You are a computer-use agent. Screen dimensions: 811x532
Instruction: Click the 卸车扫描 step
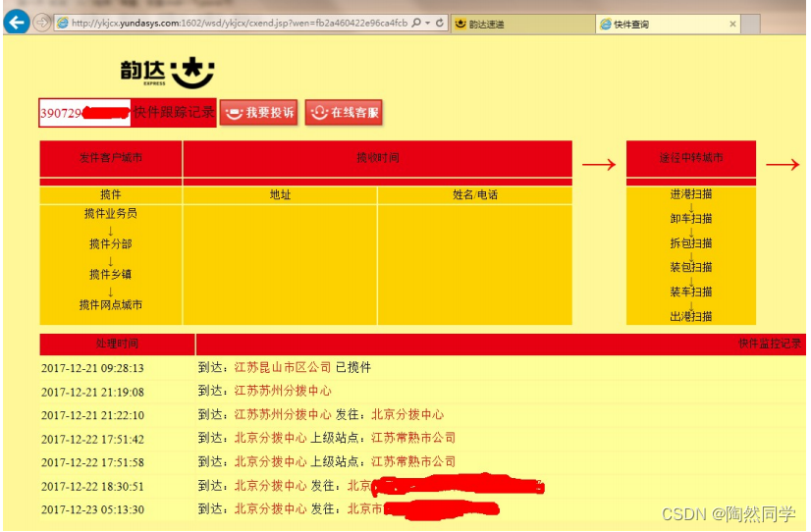[691, 218]
